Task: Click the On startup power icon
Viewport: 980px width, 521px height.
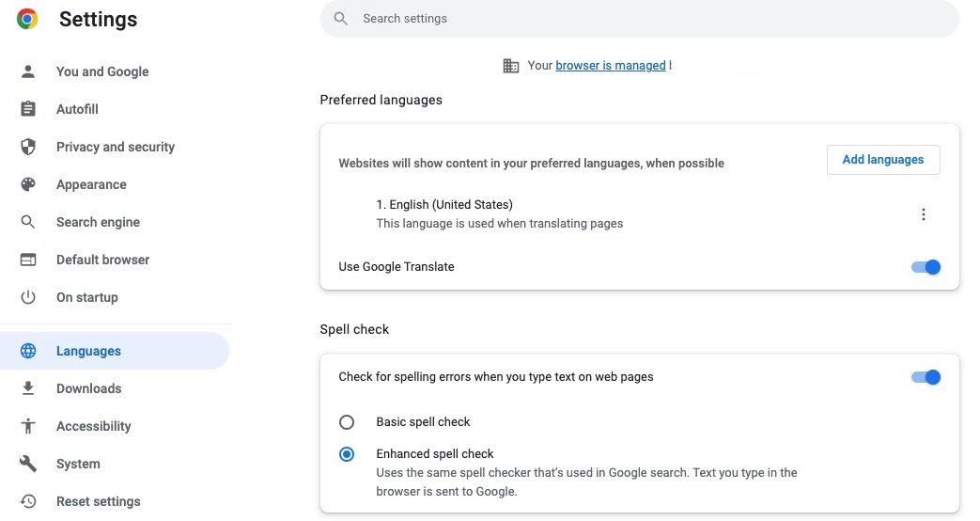Action: [x=28, y=297]
